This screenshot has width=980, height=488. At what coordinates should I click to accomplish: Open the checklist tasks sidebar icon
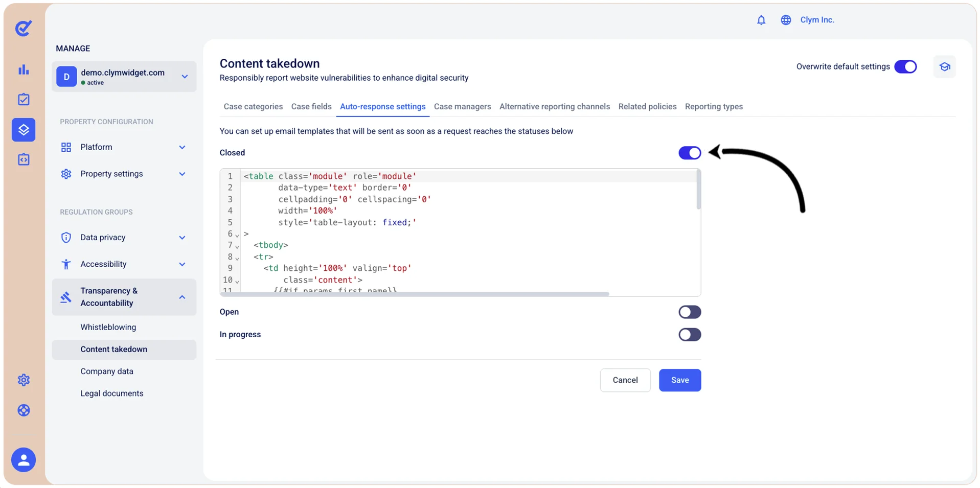[x=24, y=99]
